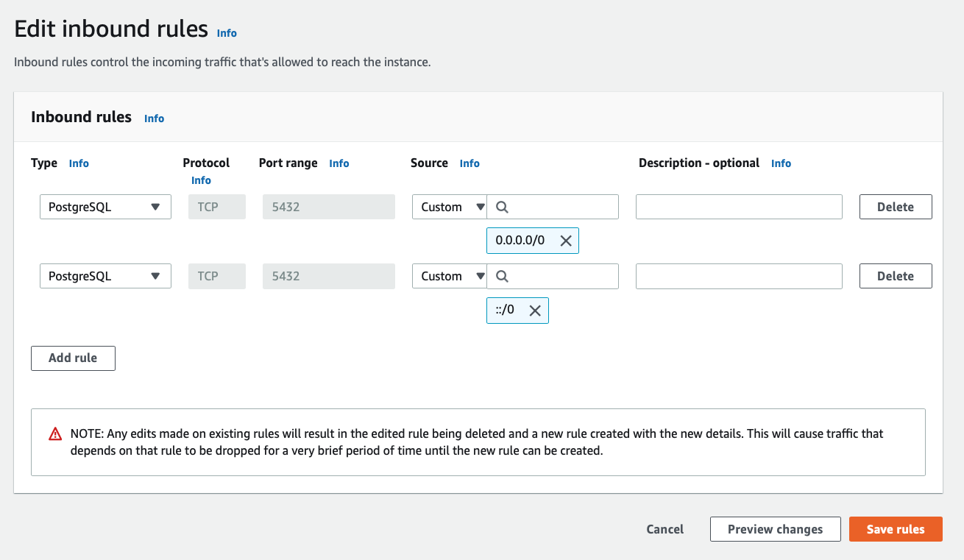This screenshot has height=560, width=964.
Task: Click search icon in second rule's source field
Action: (502, 277)
